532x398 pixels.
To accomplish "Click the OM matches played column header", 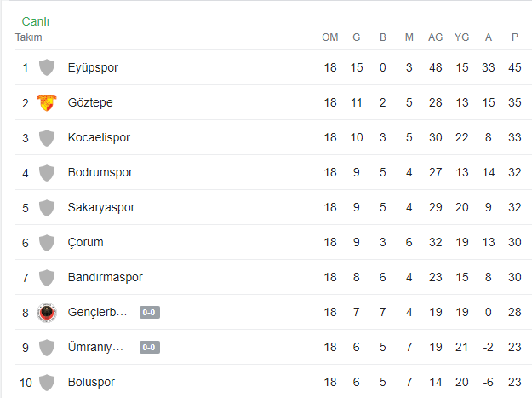I will point(330,37).
